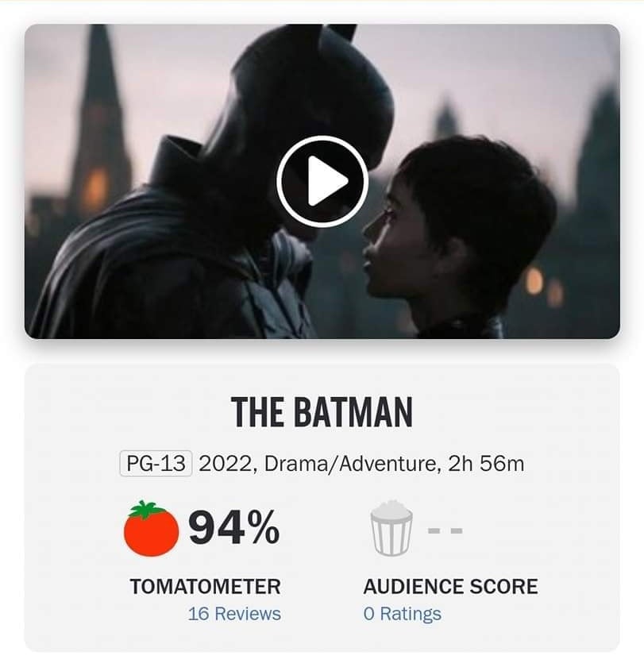Screen dimensions: 644x667
Task: Select the TOMATOMETER label
Action: tap(205, 587)
